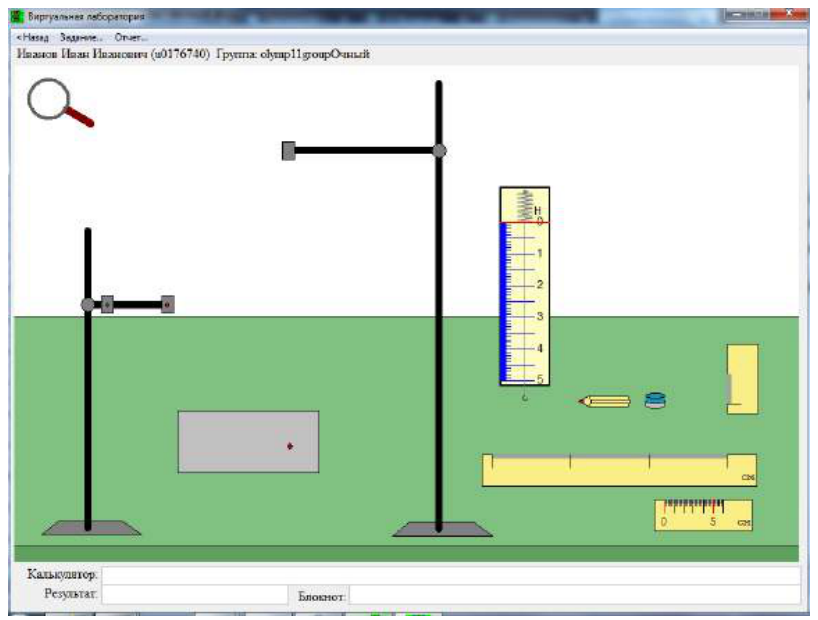Go back with the Назад menu item
This screenshot has height=620, width=818.
(32, 38)
